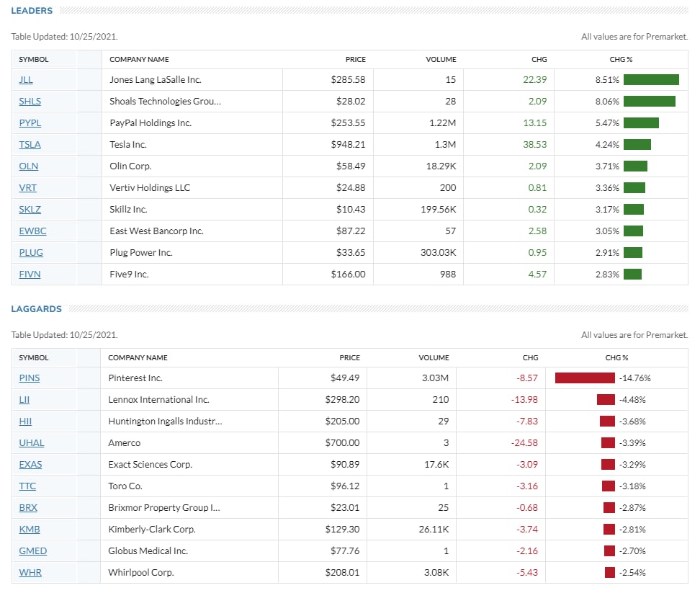Click Whirlpool change value -5.43

pyautogui.click(x=526, y=573)
